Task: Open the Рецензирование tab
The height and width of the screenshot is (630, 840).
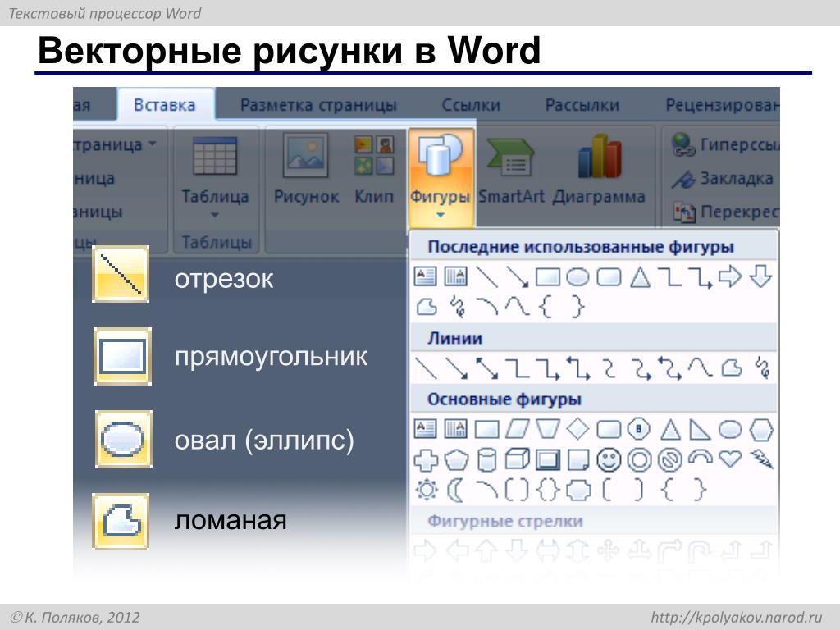Action: (722, 105)
